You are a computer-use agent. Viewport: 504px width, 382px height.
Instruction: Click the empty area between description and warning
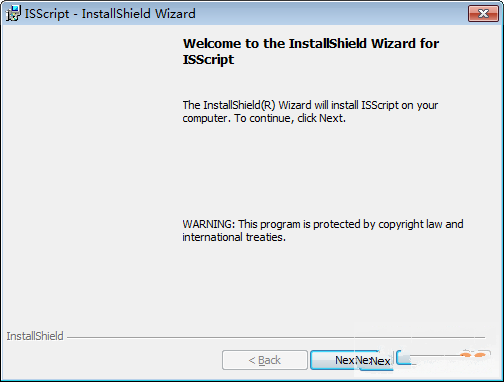click(x=323, y=171)
